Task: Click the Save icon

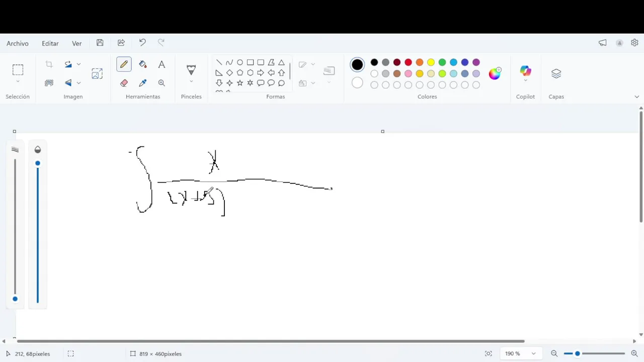Action: click(100, 43)
